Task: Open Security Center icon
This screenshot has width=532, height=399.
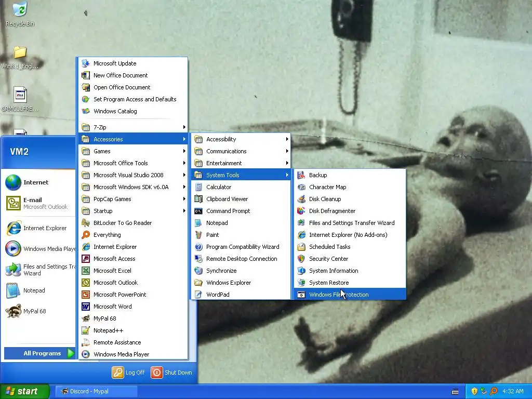Action: (x=301, y=259)
